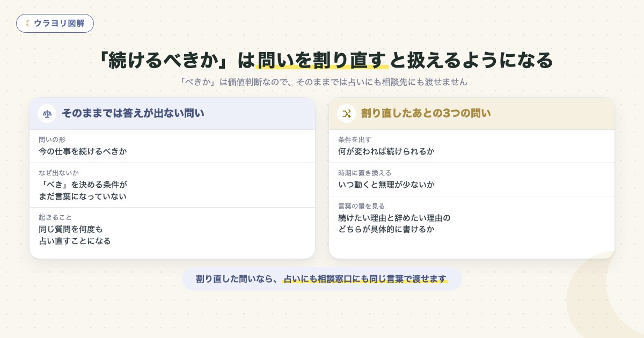The width and height of the screenshot is (644, 338).
Task: Click the text 続けたい理由と辞めたい理由の
Action: pyautogui.click(x=394, y=218)
